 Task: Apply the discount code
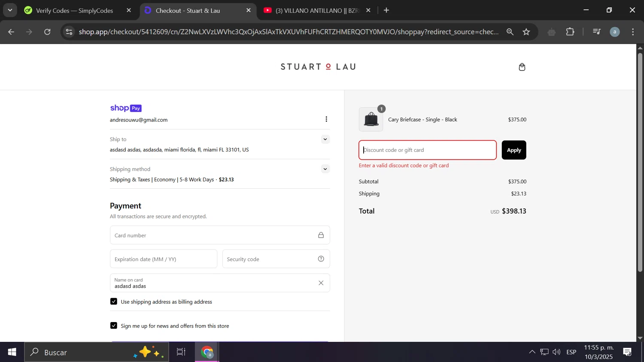point(514,150)
